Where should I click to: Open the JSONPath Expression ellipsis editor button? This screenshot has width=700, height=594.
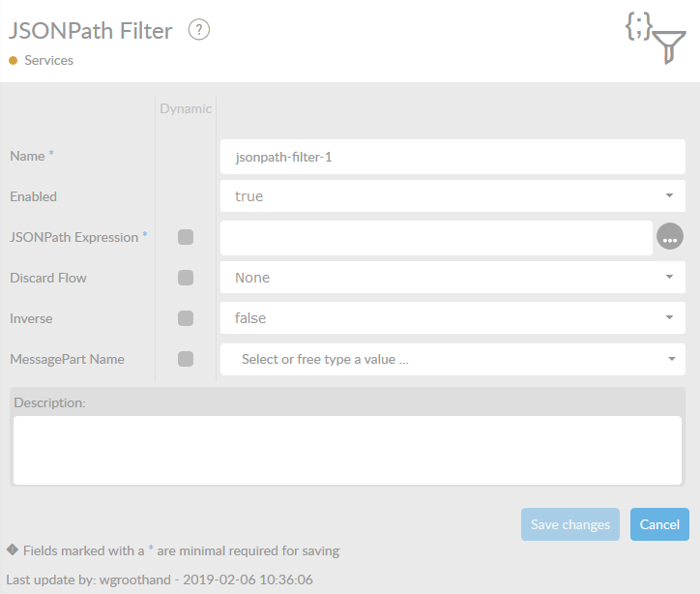point(670,237)
